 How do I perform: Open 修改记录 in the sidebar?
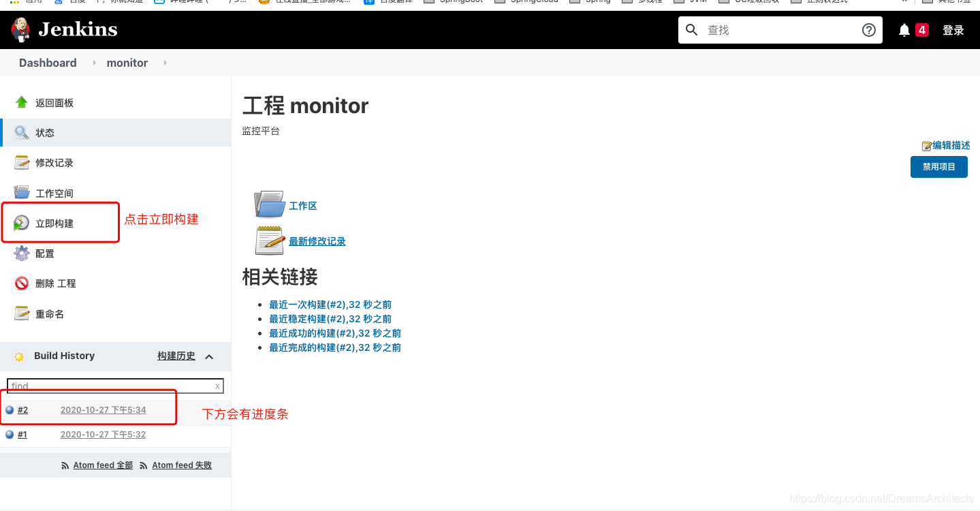54,163
